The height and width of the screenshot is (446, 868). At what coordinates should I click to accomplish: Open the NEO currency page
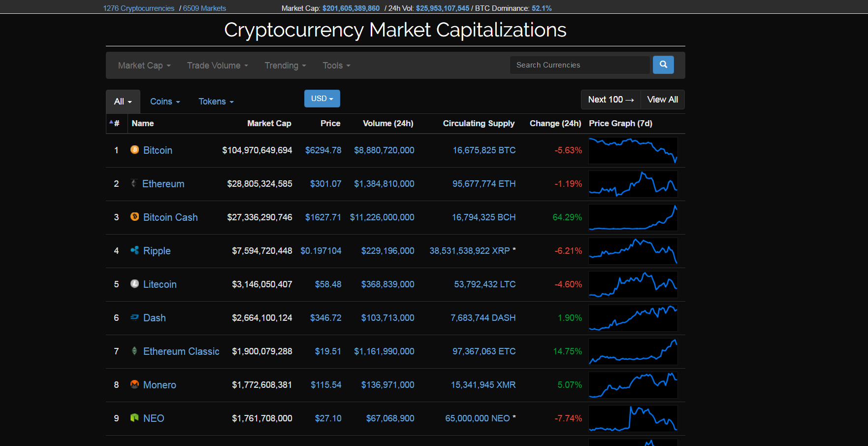154,418
